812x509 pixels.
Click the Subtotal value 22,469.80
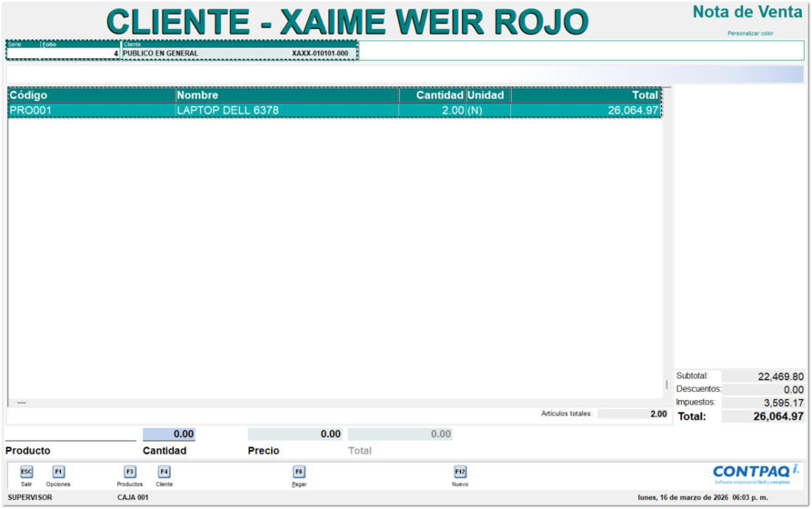763,376
